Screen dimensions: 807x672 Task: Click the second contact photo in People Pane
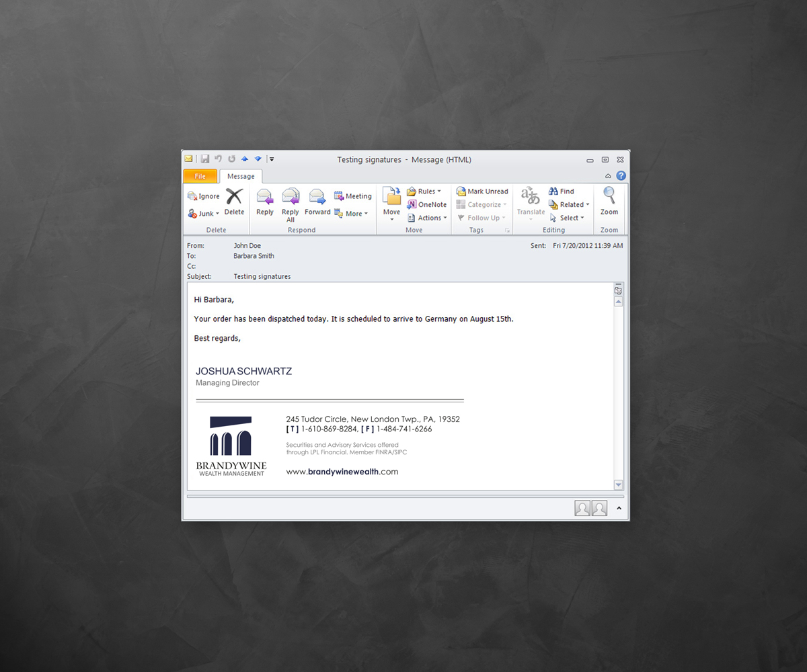599,509
